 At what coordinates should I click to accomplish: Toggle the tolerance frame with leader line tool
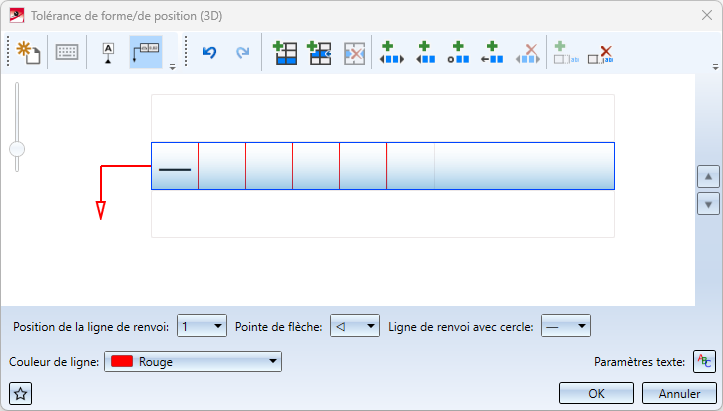click(x=146, y=53)
